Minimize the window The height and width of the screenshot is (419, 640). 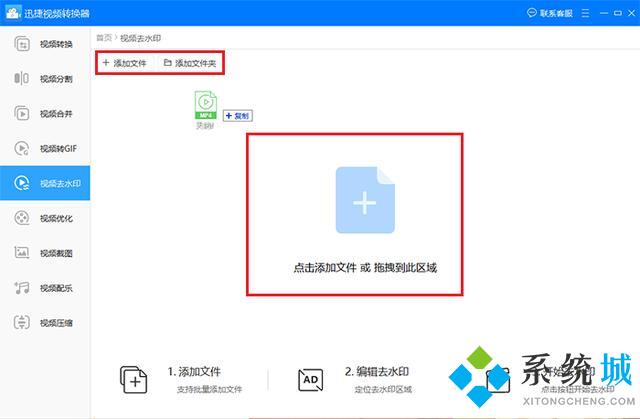(x=604, y=13)
